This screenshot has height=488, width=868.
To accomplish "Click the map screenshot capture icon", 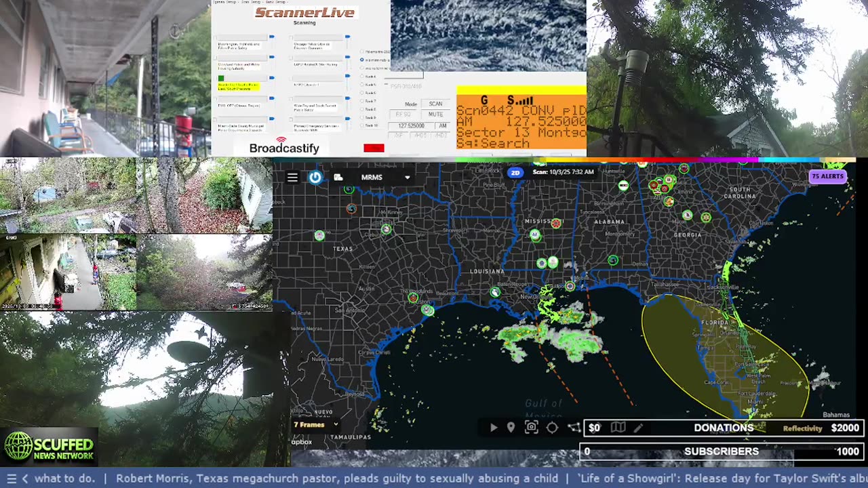I will [x=532, y=428].
